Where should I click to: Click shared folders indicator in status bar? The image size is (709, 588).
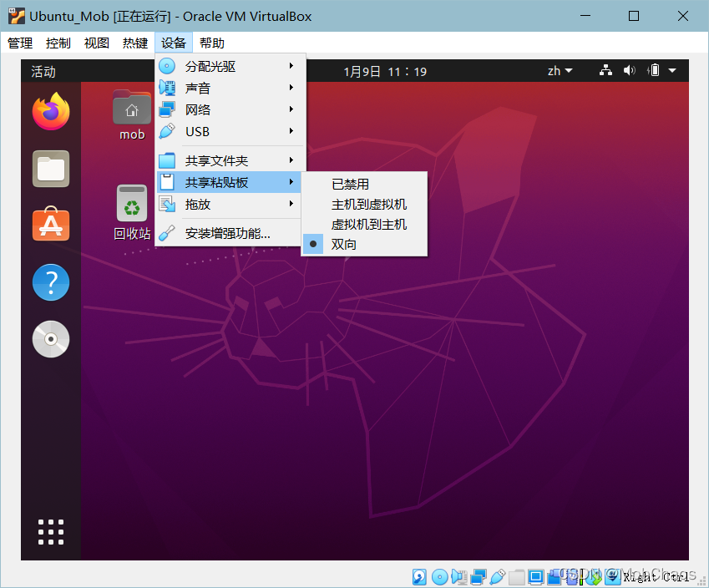[x=516, y=577]
